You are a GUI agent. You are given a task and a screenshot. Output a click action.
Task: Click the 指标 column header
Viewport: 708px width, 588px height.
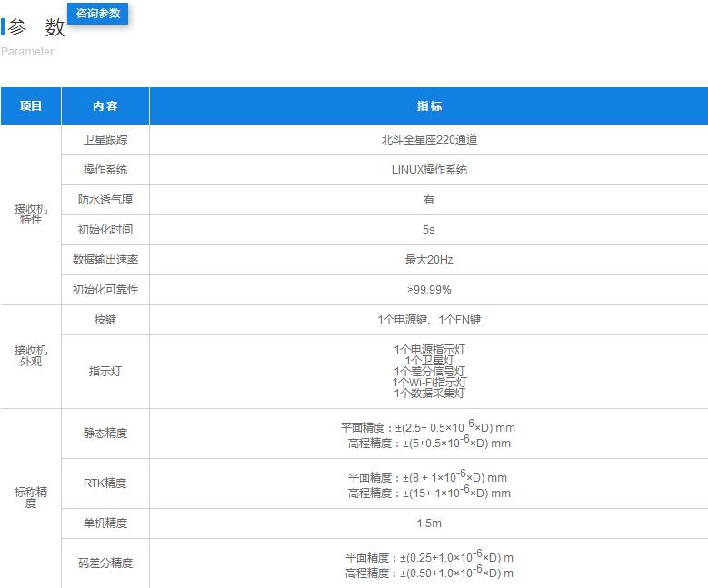[429, 106]
